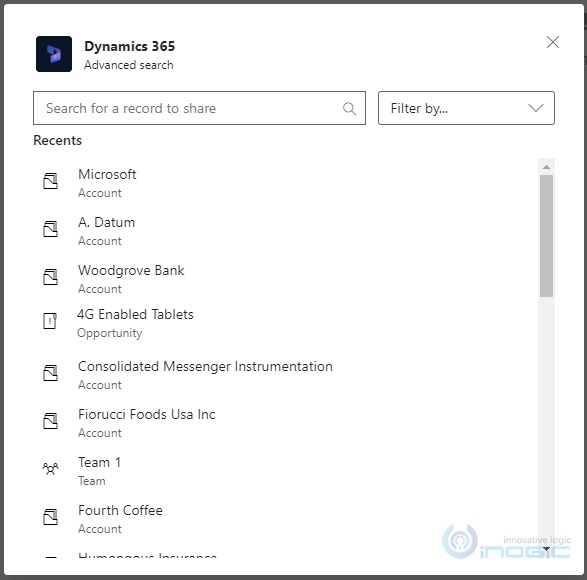Focus the Search for a record field
The width and height of the screenshot is (587, 580).
pyautogui.click(x=199, y=108)
